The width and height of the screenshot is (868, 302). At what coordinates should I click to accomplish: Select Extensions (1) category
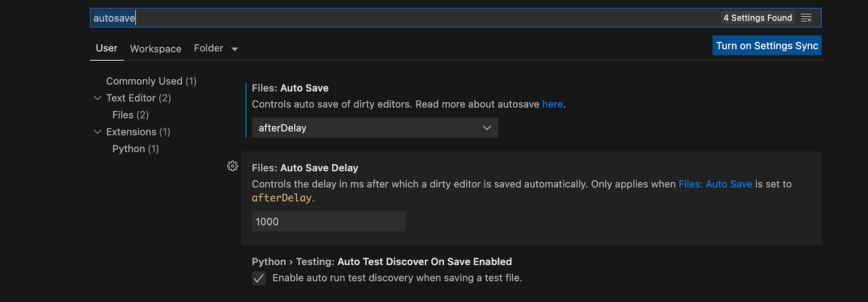[138, 132]
